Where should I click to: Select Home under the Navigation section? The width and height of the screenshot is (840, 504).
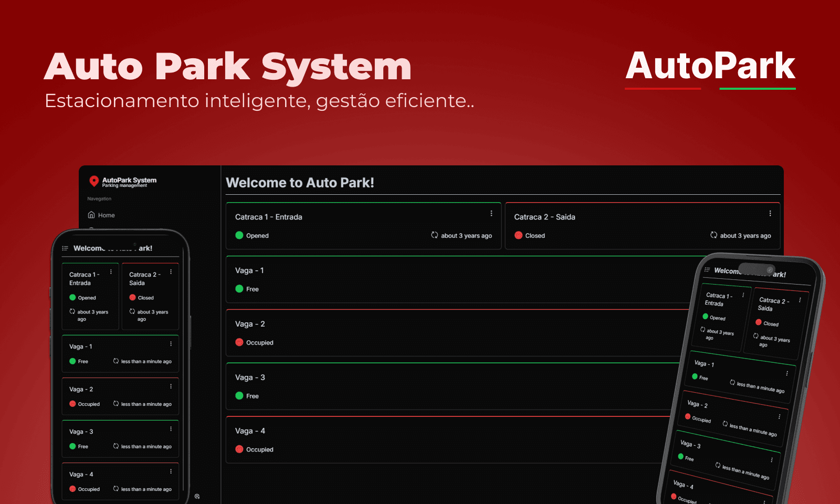[x=106, y=215]
